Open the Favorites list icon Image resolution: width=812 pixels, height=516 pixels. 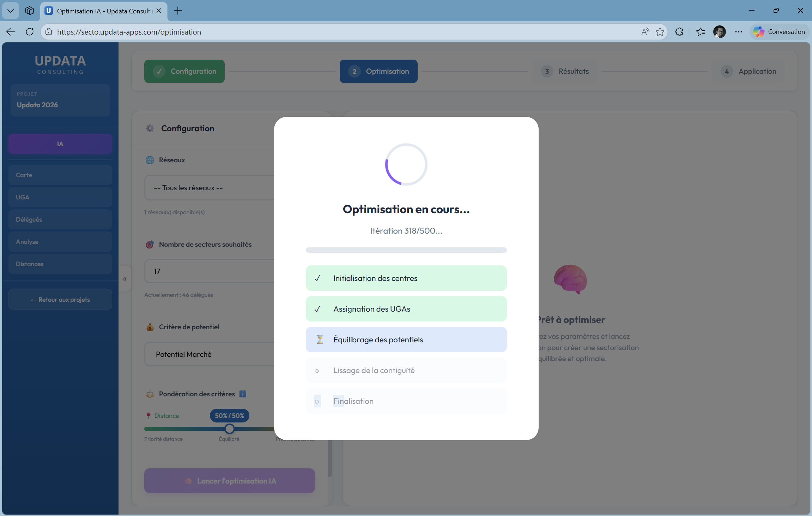(x=701, y=32)
